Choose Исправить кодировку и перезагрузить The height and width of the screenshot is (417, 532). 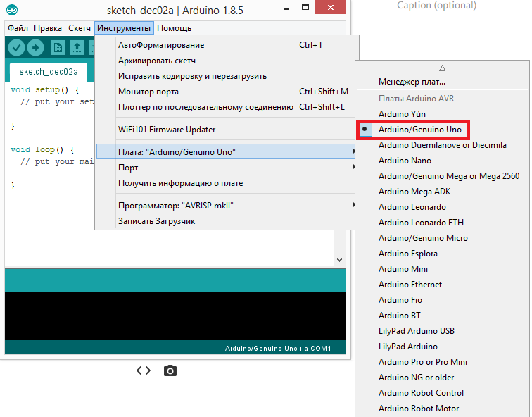point(226,76)
